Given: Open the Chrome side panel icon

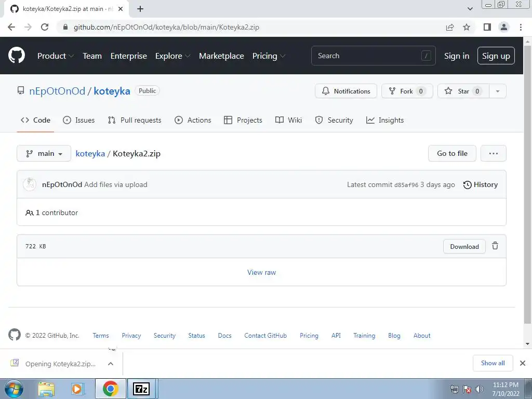Looking at the screenshot, I should click(x=487, y=27).
